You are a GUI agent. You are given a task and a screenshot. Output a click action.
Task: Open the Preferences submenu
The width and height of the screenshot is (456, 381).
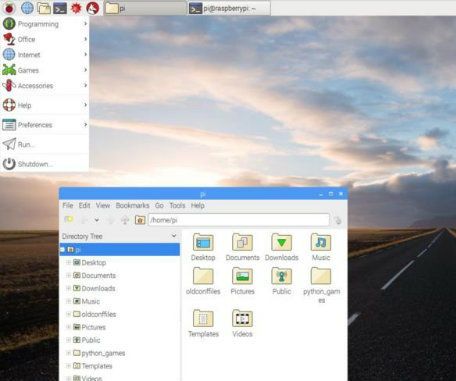(45, 125)
